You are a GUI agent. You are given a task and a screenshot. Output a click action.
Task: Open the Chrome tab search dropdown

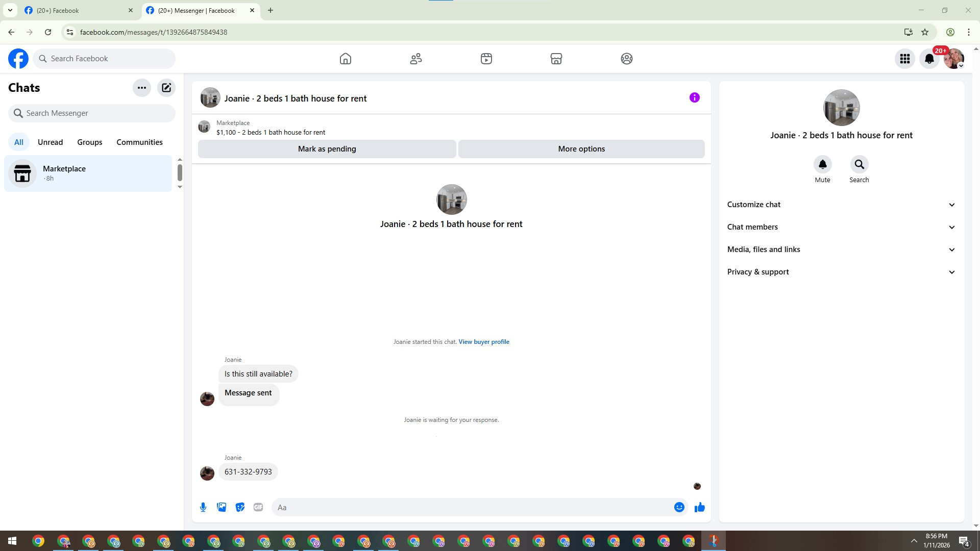pyautogui.click(x=10, y=10)
